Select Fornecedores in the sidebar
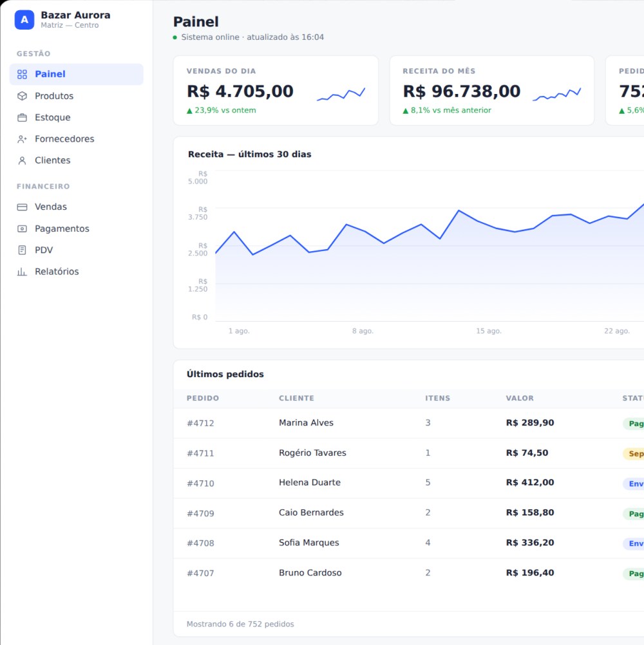 coord(77,139)
